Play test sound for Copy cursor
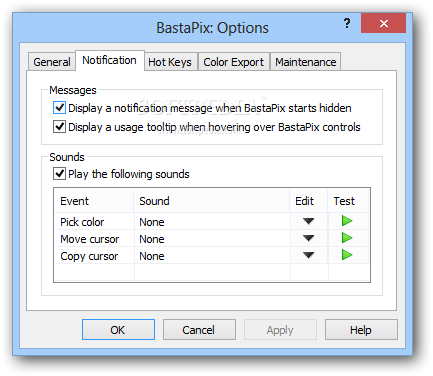433x376 pixels. [347, 255]
